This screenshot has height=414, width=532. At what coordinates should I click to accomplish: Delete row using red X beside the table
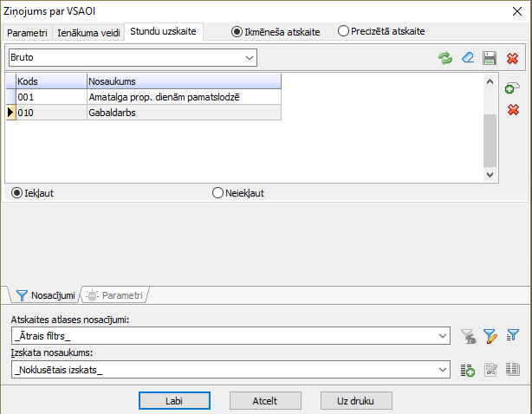[512, 110]
